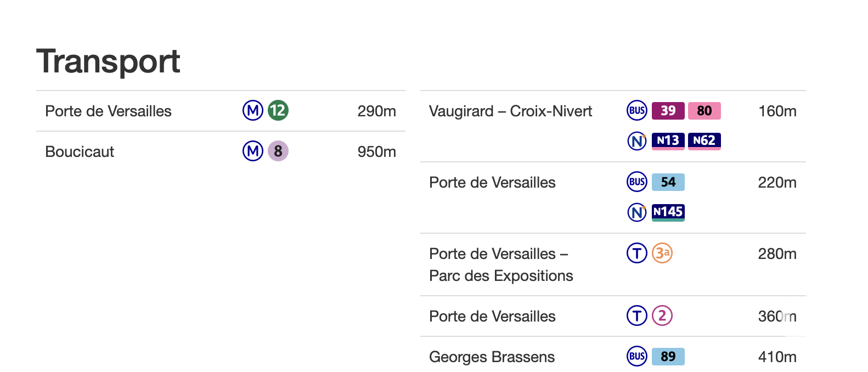Click the BUS icon next to Georges Brassens
868x372 pixels.
[637, 357]
